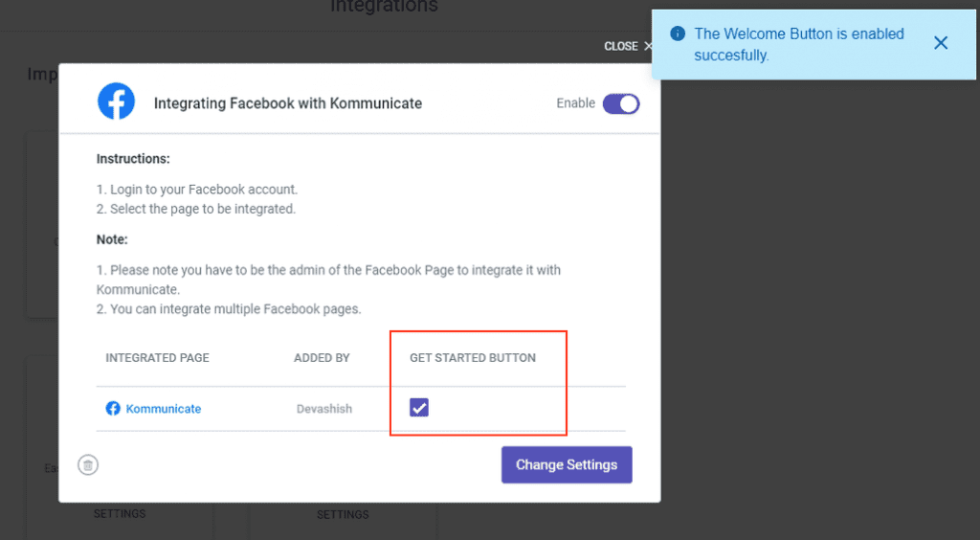Click the GET STARTED BUTTON column header
Image resolution: width=980 pixels, height=540 pixels.
point(473,358)
